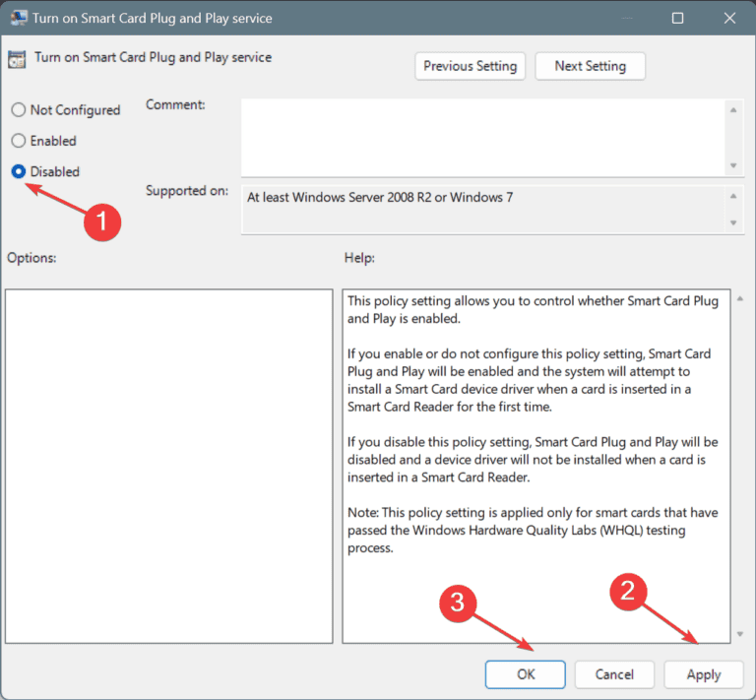
Task: Click help text 'This policy setting allows you'
Action: point(533,309)
